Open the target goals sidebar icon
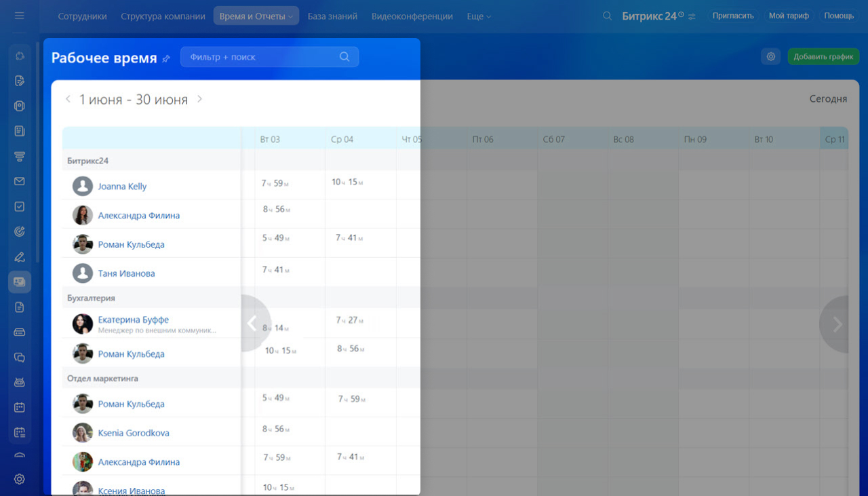 pyautogui.click(x=20, y=231)
